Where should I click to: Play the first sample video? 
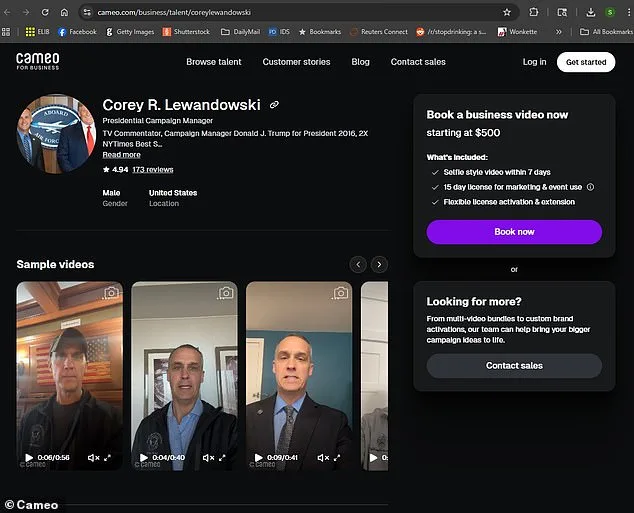[x=29, y=457]
